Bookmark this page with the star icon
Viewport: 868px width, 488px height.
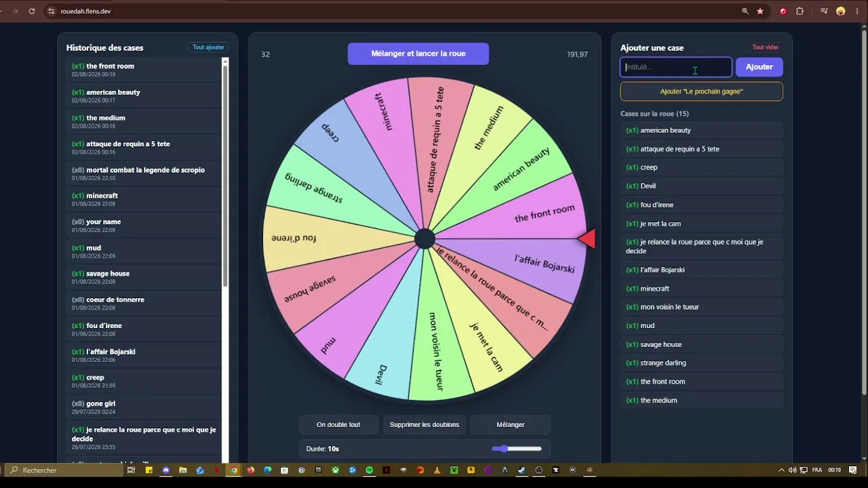pyautogui.click(x=760, y=11)
